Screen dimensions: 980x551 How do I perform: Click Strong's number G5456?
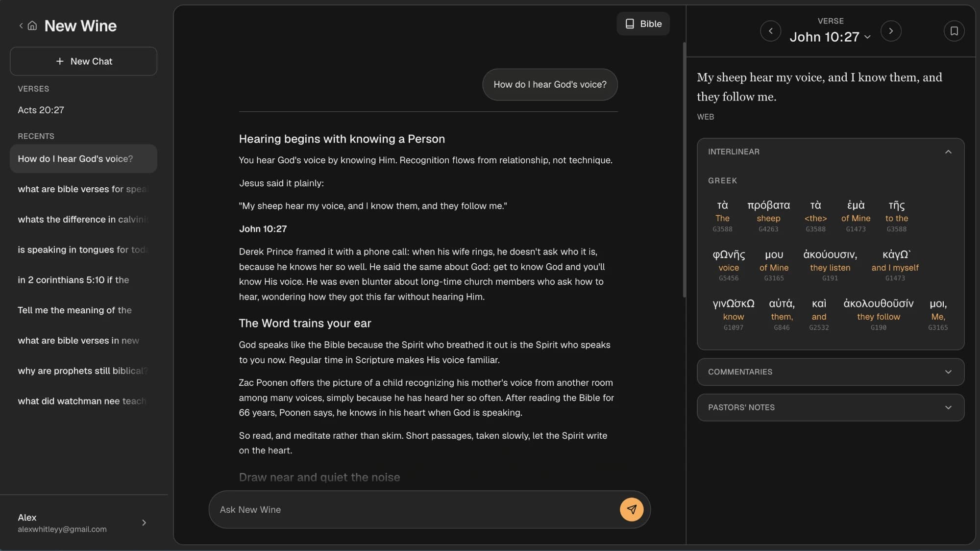pos(729,278)
